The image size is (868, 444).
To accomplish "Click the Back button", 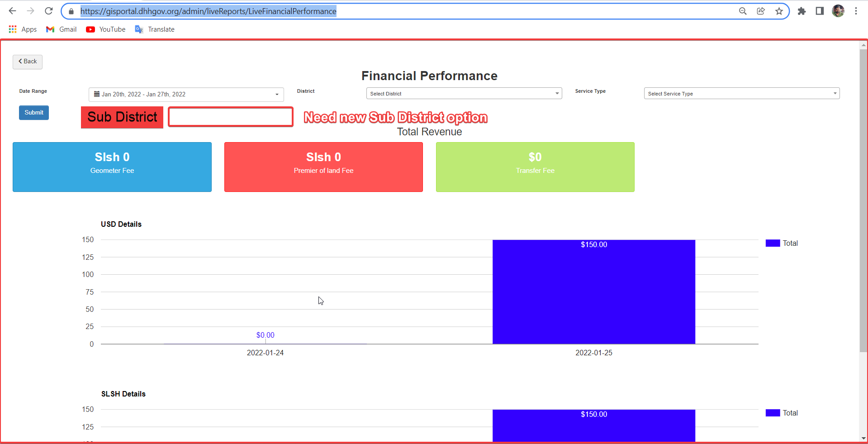I will click(28, 62).
